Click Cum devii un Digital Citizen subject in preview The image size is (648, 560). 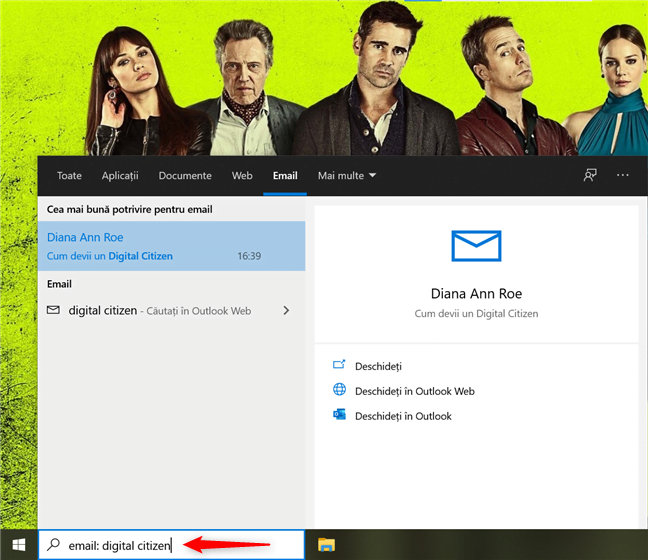476,314
